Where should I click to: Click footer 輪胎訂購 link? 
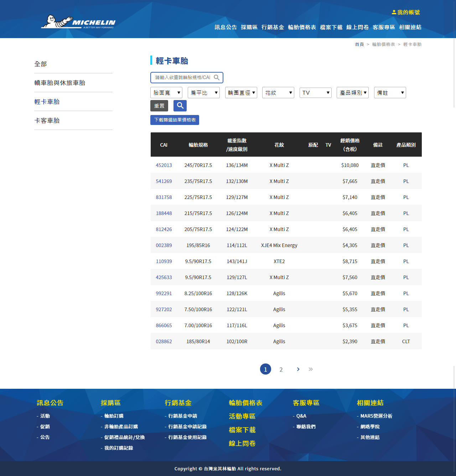pos(114,416)
